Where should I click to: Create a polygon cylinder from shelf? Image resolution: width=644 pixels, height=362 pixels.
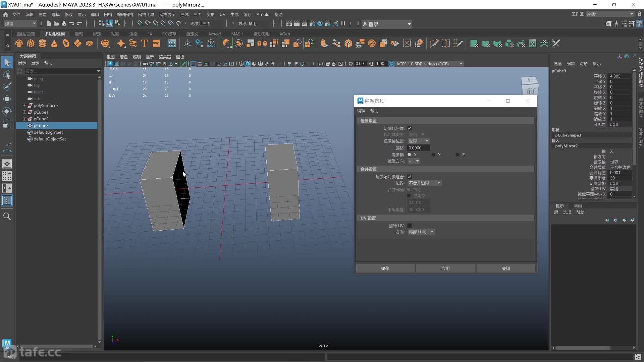pyautogui.click(x=43, y=44)
